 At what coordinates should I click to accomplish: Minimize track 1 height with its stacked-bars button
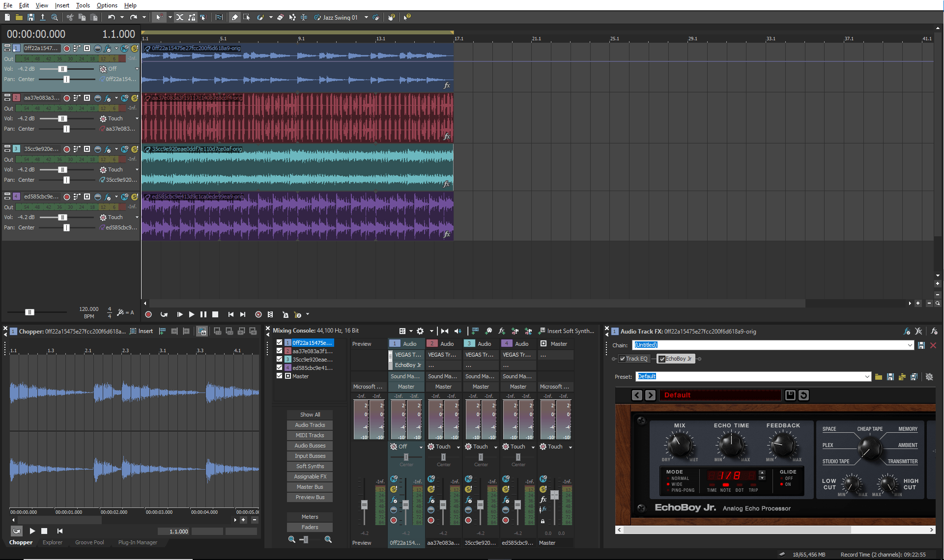(x=7, y=48)
